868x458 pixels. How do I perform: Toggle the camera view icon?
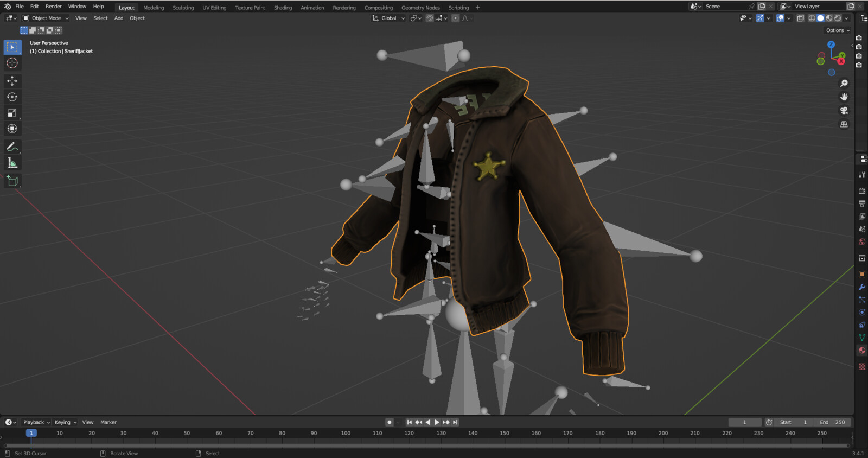click(844, 111)
